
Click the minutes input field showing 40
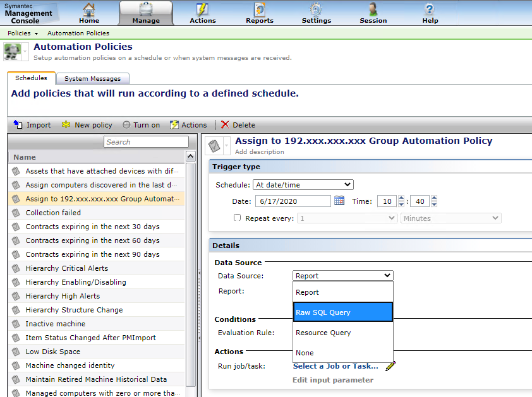tap(420, 201)
